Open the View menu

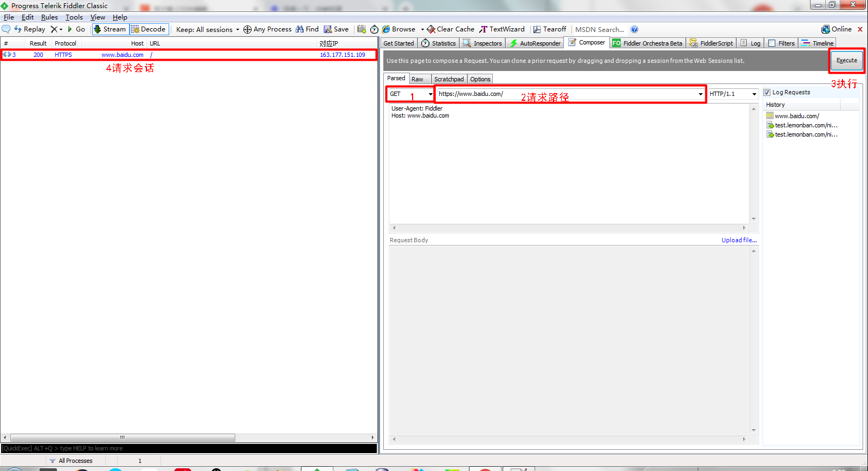(98, 17)
